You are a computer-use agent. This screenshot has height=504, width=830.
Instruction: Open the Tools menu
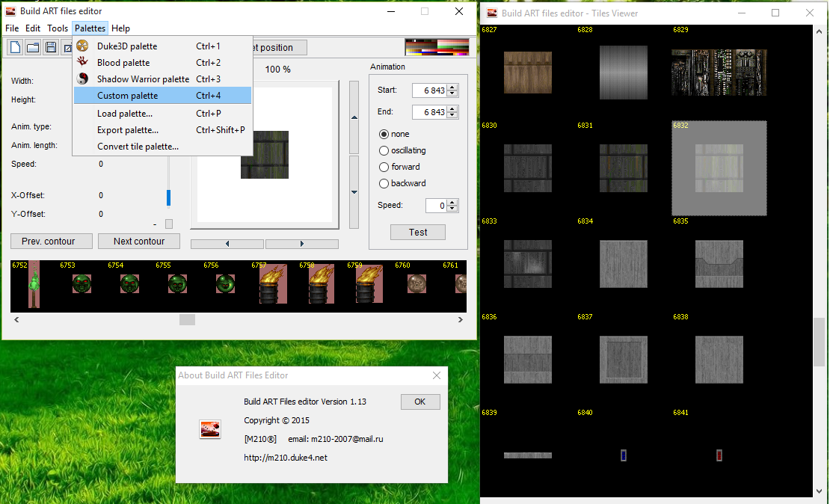[x=57, y=28]
